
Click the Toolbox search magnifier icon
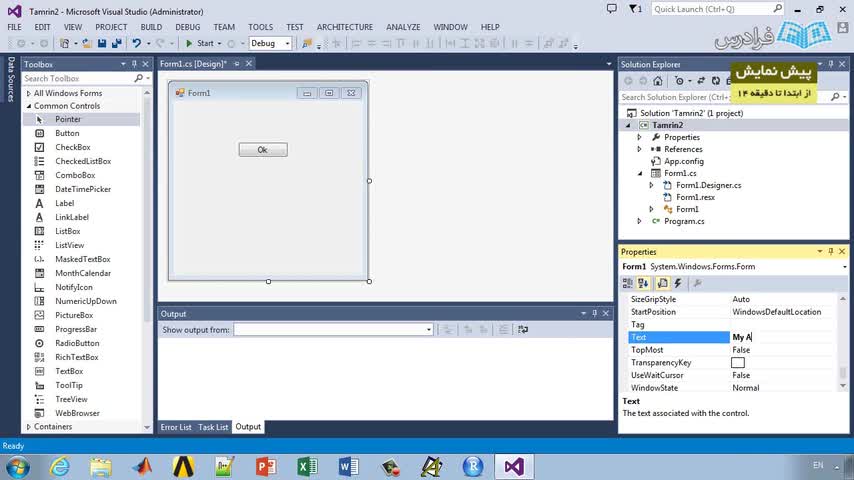tap(138, 78)
